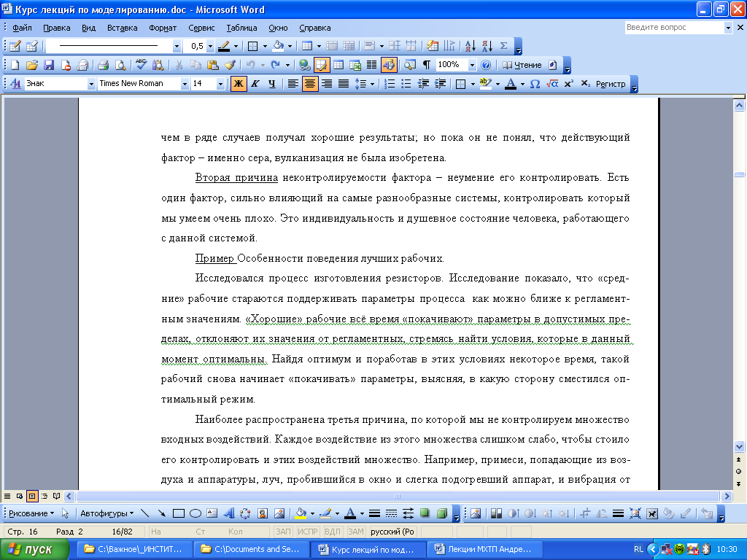Insert a numbered list
This screenshot has width=747, height=560.
click(x=390, y=84)
